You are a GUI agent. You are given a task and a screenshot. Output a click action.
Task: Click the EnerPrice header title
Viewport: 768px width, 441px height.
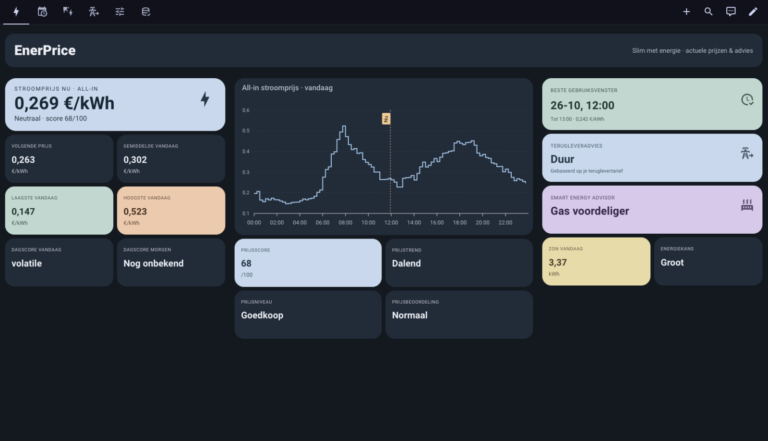click(x=45, y=50)
